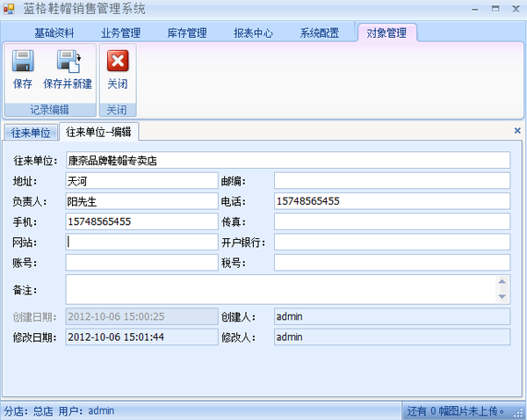Image resolution: width=527 pixels, height=420 pixels.
Task: Open the 基础资料 ribbon tab
Action: click(x=54, y=33)
